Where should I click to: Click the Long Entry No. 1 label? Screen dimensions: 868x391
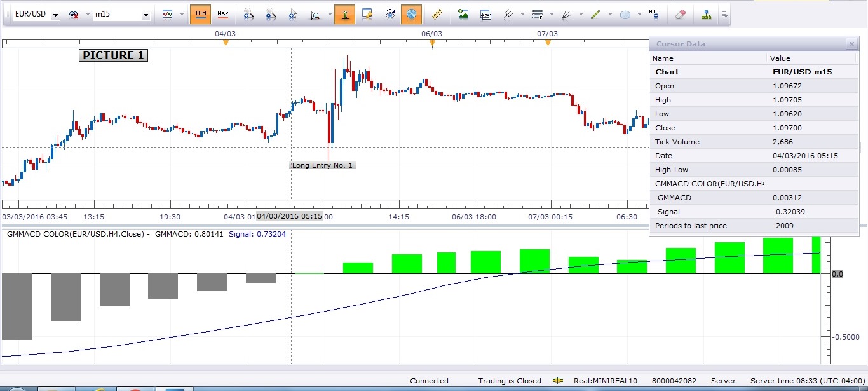pos(322,165)
